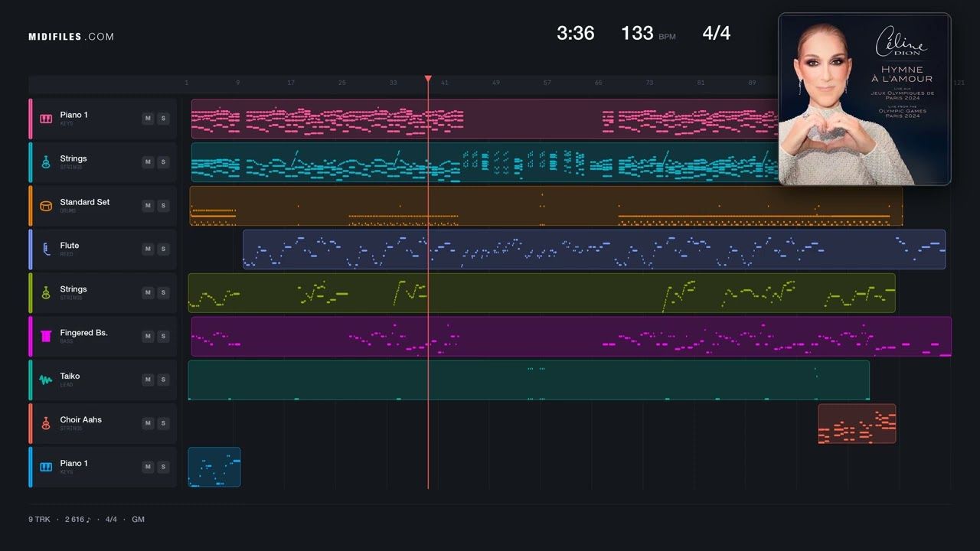Click the red playhead marker on the ruler
Image resolution: width=980 pixels, height=551 pixels.
(428, 79)
